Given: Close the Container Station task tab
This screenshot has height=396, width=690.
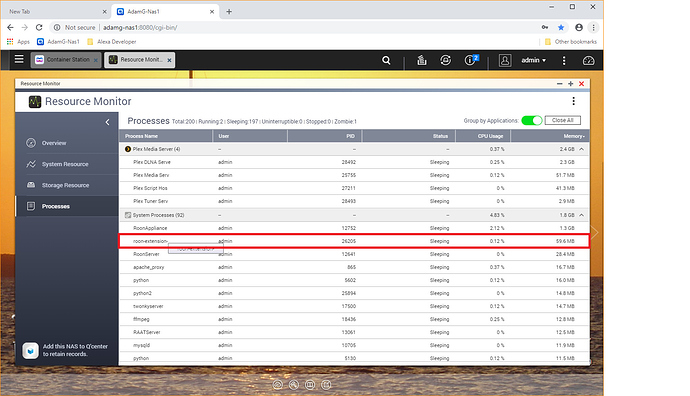Looking at the screenshot, I should tap(95, 60).
